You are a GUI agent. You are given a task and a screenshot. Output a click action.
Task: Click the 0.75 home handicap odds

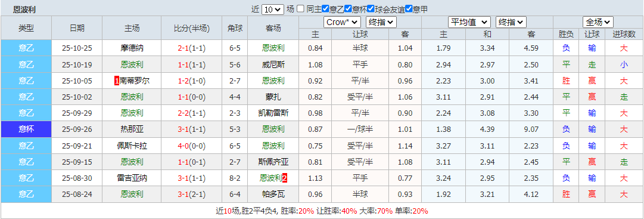coord(315,146)
